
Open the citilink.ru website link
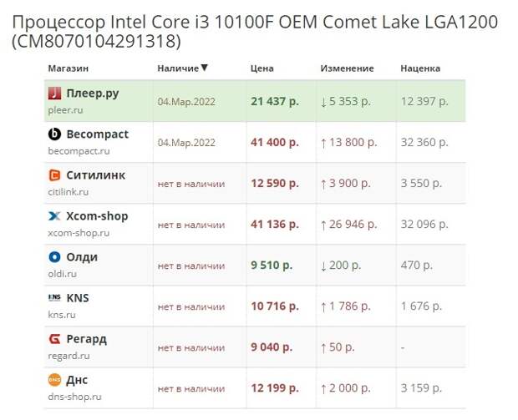[x=69, y=192]
